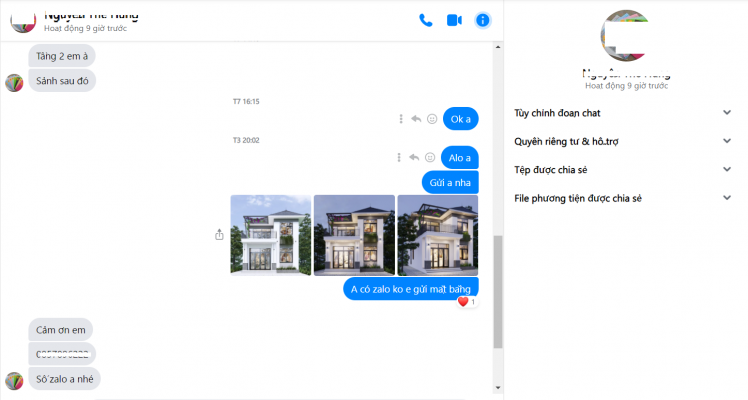Click the chat scrollbar down arrow

click(498, 388)
